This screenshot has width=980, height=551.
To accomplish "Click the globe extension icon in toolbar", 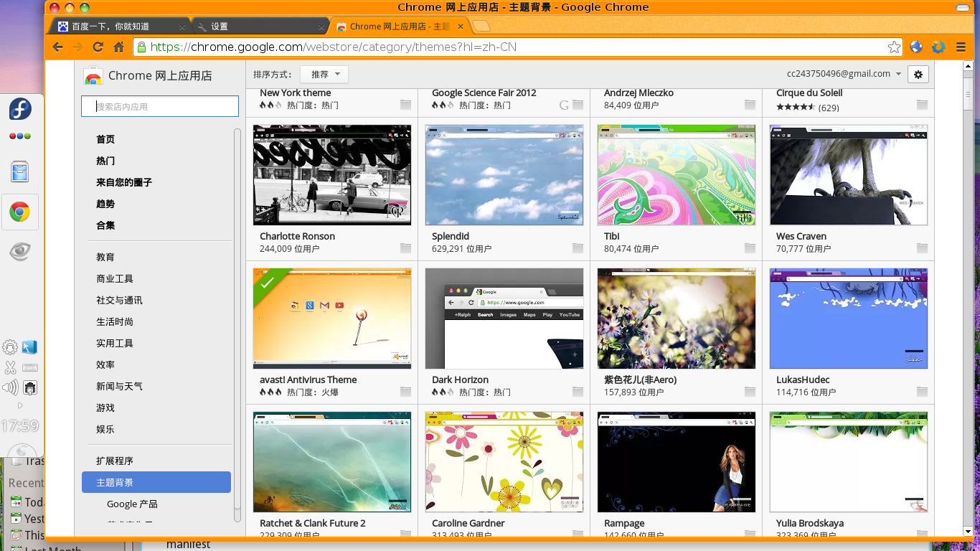I will pos(916,47).
